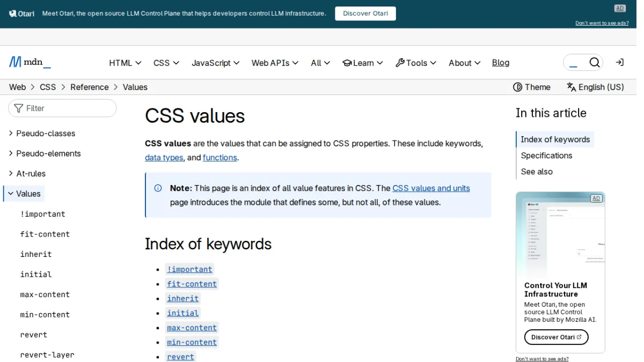Open the English (US) language selector
The height and width of the screenshot is (362, 644).
[595, 87]
